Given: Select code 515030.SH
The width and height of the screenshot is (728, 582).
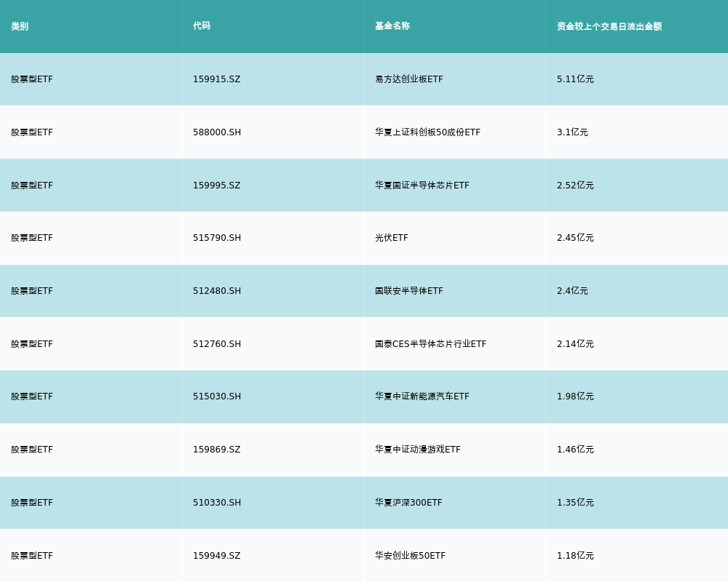Looking at the screenshot, I should click(217, 396).
